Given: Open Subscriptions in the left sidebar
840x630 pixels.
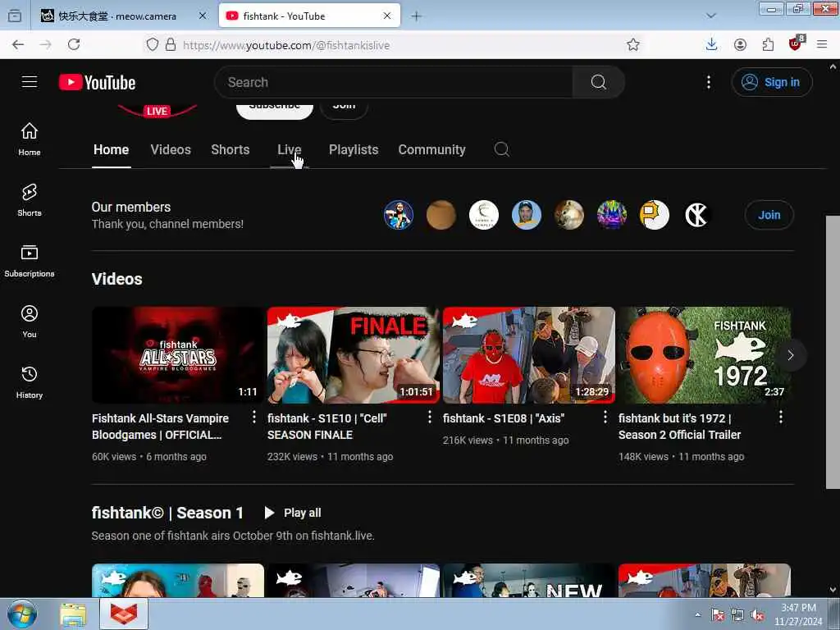Looking at the screenshot, I should click(x=30, y=261).
